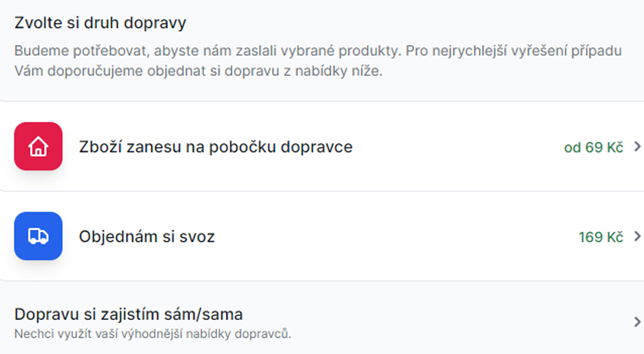
Task: Expand the chevron beside "od 69 Kč"
Action: tap(637, 147)
